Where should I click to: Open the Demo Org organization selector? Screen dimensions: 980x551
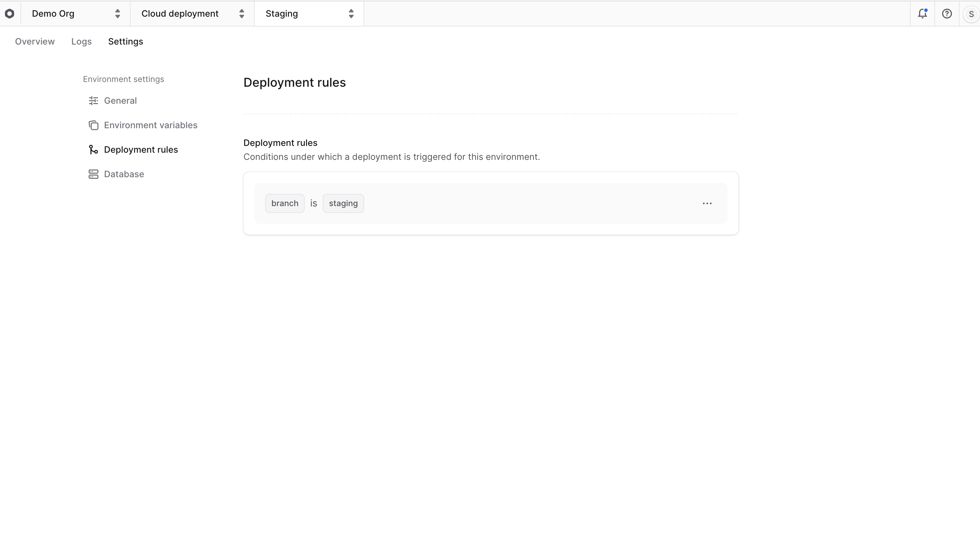[76, 13]
